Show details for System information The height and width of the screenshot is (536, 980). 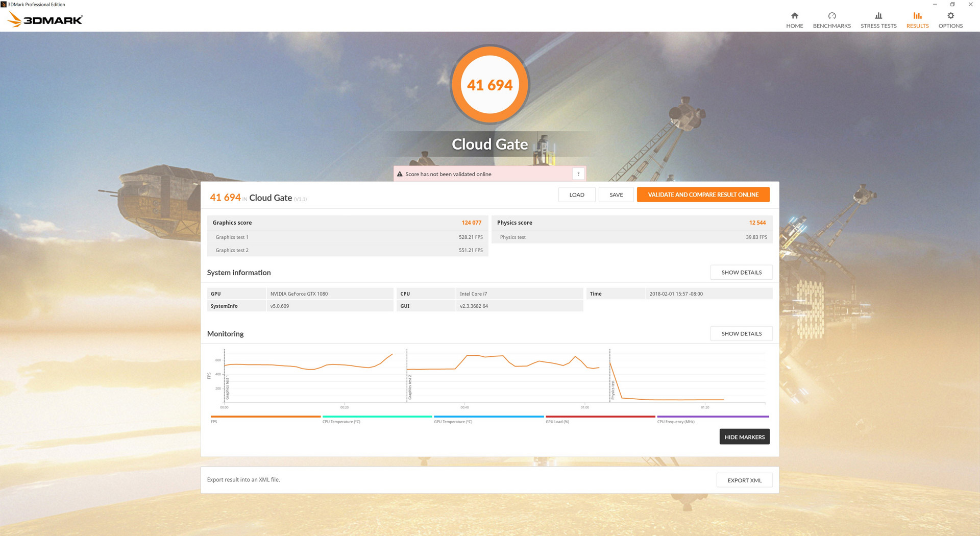click(741, 273)
